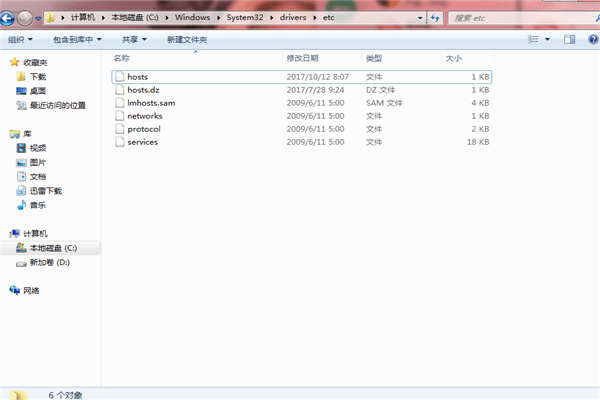Click the 18 KB size cell
Viewport: 600px width, 400px height.
[478, 142]
